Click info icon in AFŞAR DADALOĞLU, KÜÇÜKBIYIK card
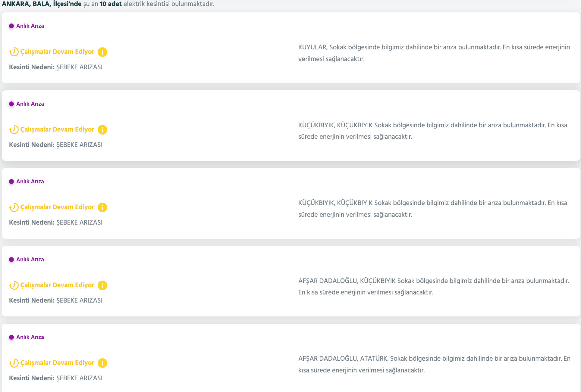 (102, 285)
